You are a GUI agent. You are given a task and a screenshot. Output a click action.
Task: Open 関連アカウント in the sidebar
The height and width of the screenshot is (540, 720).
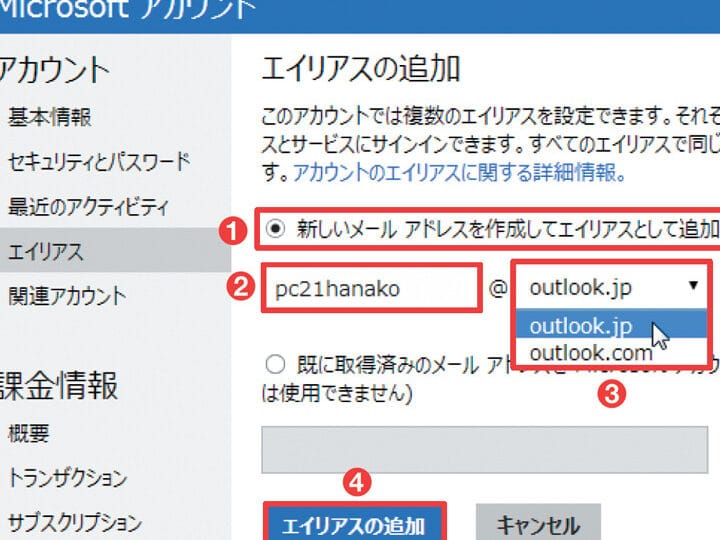(x=67, y=296)
